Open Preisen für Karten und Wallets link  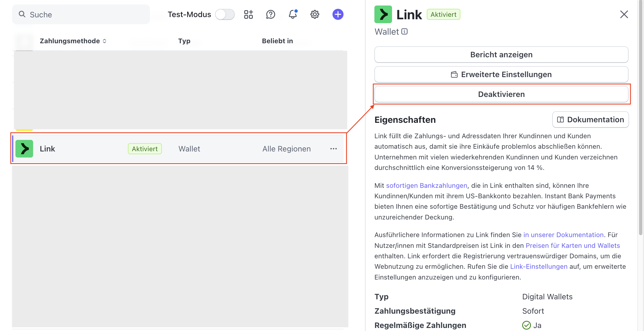(x=573, y=246)
